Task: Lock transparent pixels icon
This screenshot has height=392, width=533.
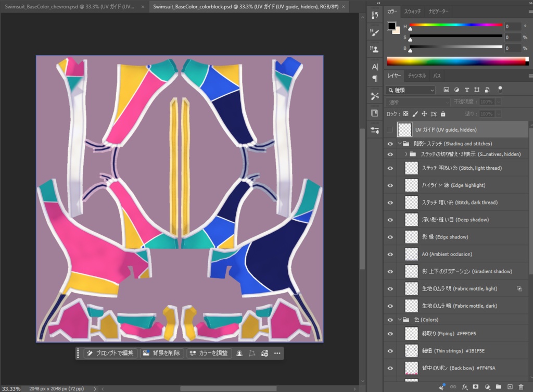Action: [x=406, y=114]
